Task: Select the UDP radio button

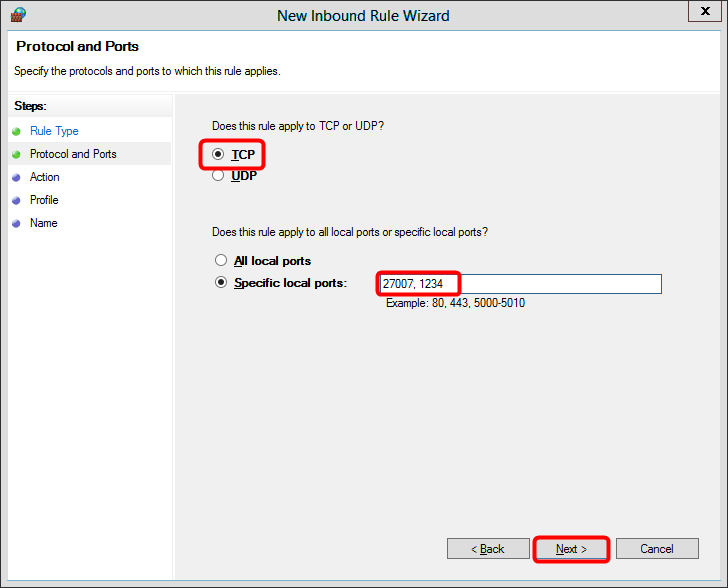Action: (x=218, y=176)
